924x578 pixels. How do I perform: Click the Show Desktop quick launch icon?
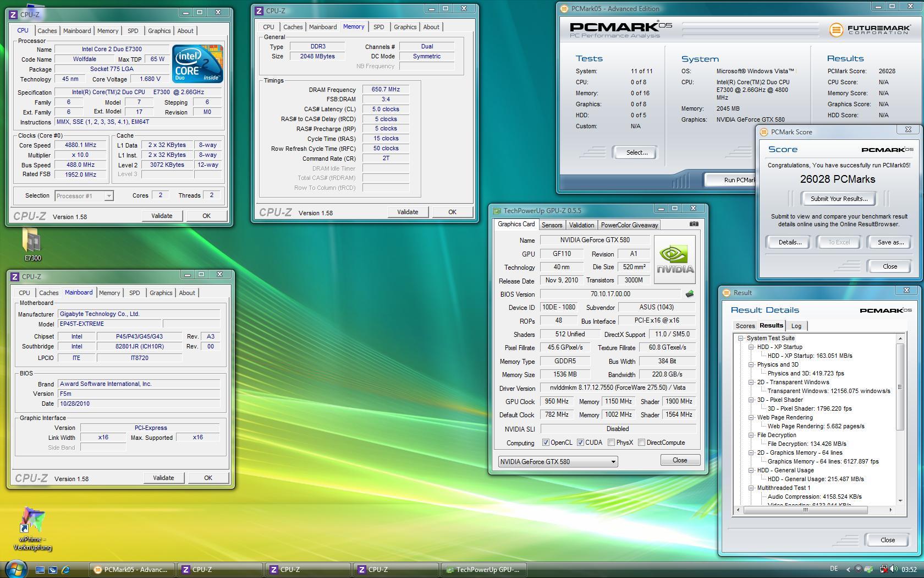[40, 570]
